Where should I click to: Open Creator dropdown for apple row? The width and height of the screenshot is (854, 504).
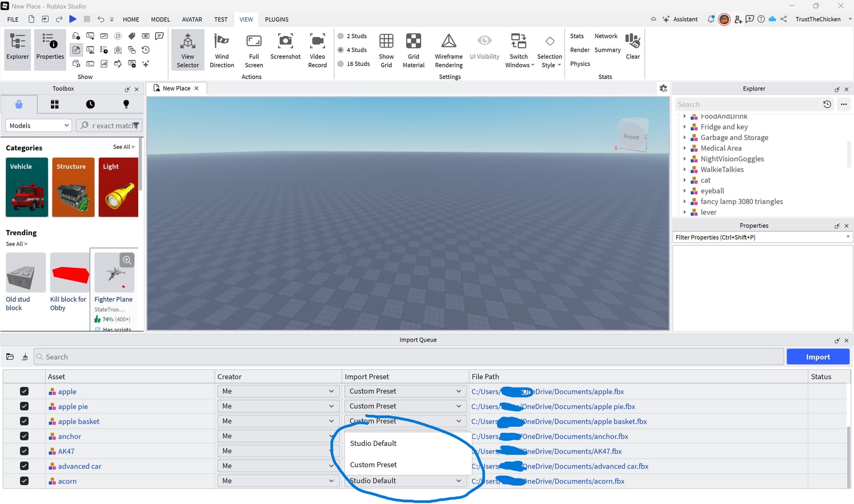point(278,391)
